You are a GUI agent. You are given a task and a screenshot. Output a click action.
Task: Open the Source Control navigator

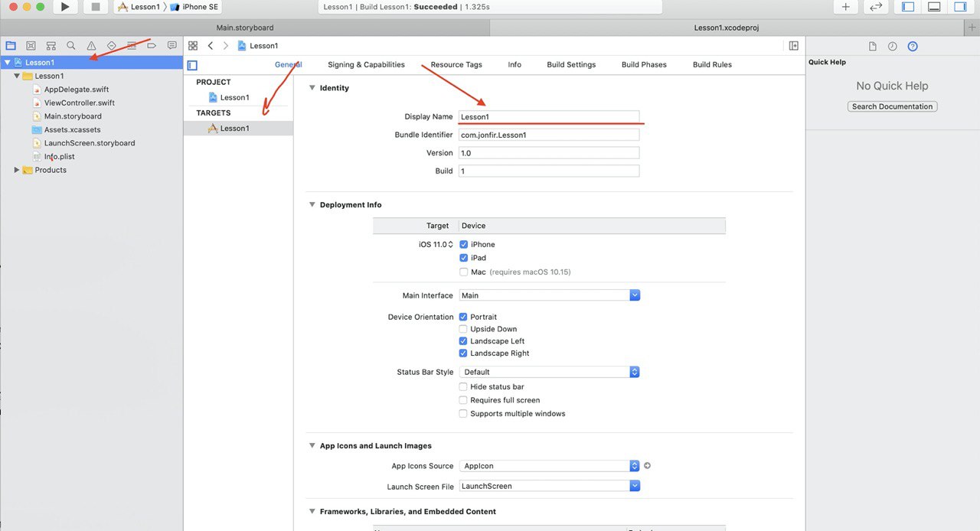click(x=31, y=46)
